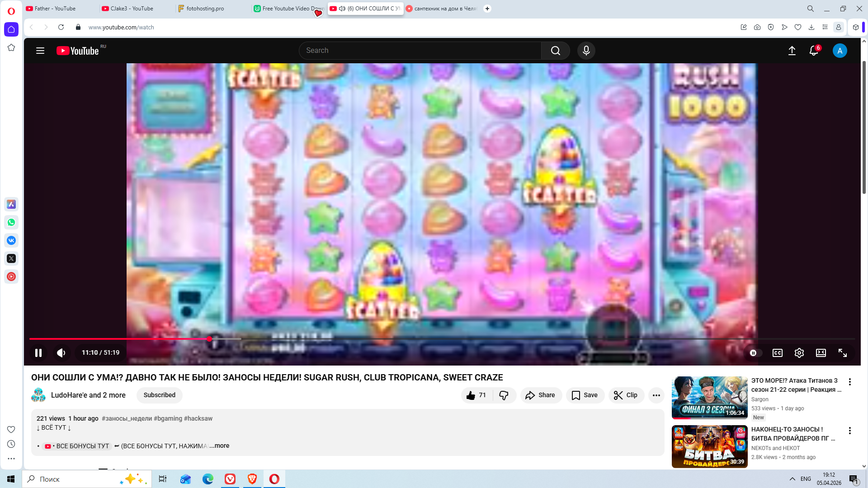Enter fullscreen video mode
The width and height of the screenshot is (868, 488).
(x=842, y=353)
